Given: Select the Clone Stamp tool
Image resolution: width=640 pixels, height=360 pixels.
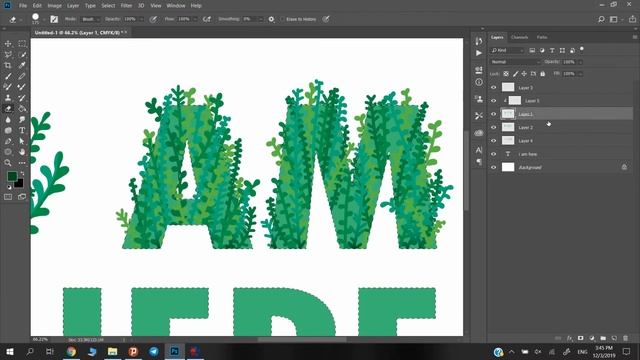Looking at the screenshot, I should pyautogui.click(x=8, y=98).
